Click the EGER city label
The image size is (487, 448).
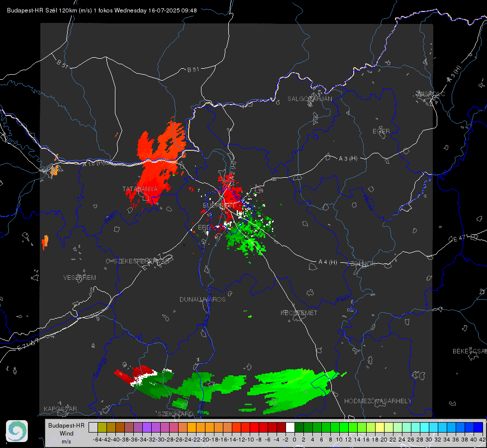click(x=381, y=131)
